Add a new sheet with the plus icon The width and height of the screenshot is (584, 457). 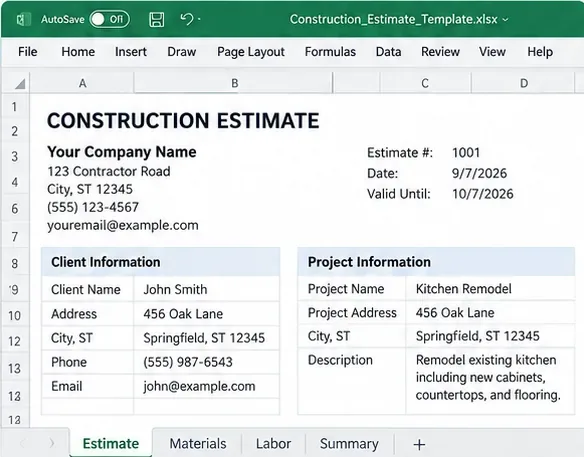[419, 444]
